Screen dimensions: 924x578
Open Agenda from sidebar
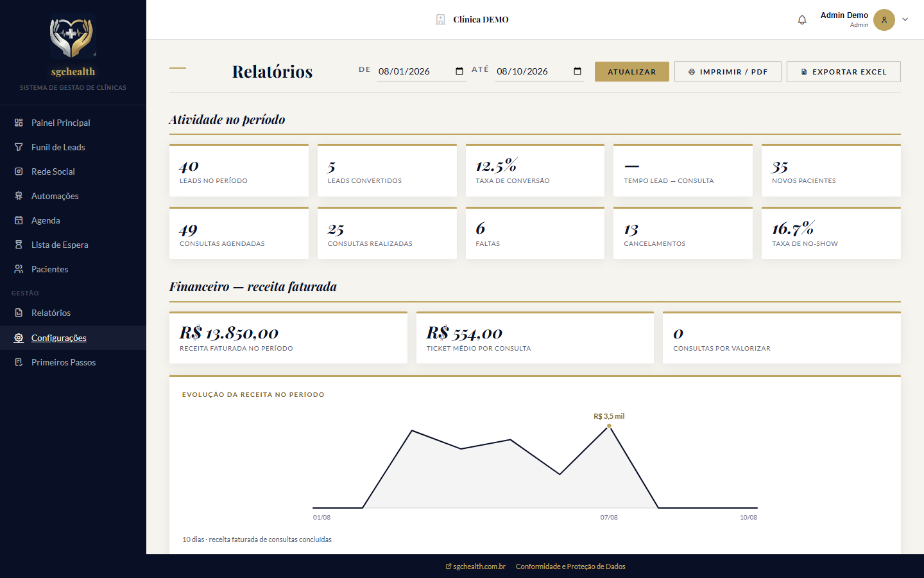tap(73, 220)
